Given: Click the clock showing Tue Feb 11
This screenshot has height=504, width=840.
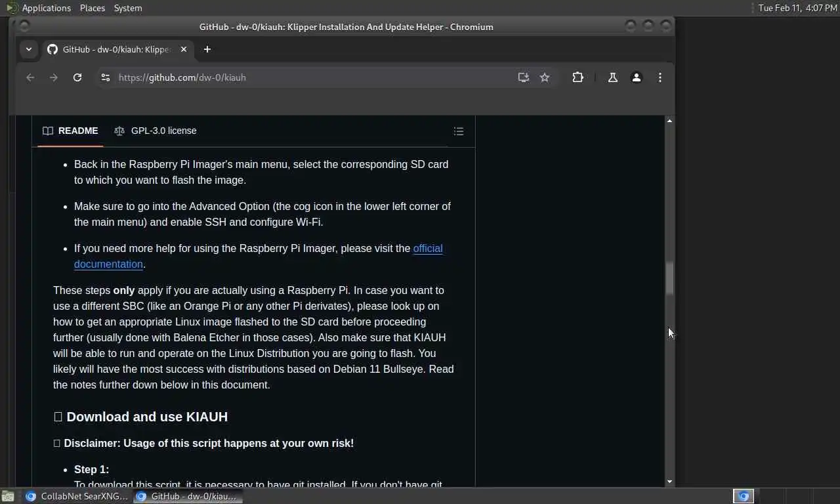Looking at the screenshot, I should 797,8.
